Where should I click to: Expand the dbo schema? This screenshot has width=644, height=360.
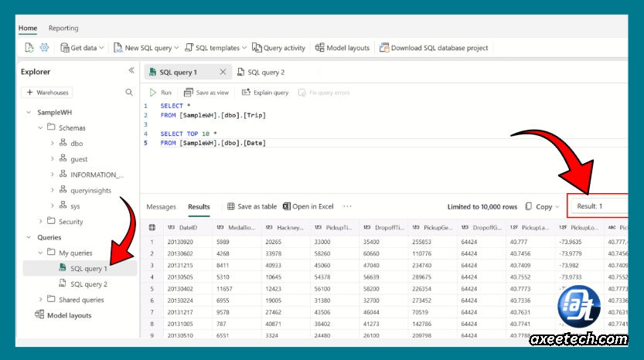coord(52,143)
